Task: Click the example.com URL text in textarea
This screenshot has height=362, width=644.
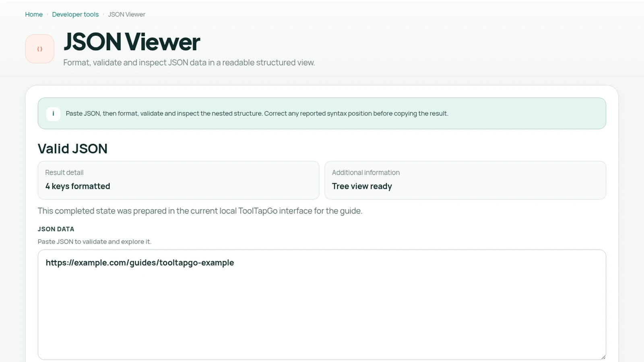Action: click(x=140, y=263)
